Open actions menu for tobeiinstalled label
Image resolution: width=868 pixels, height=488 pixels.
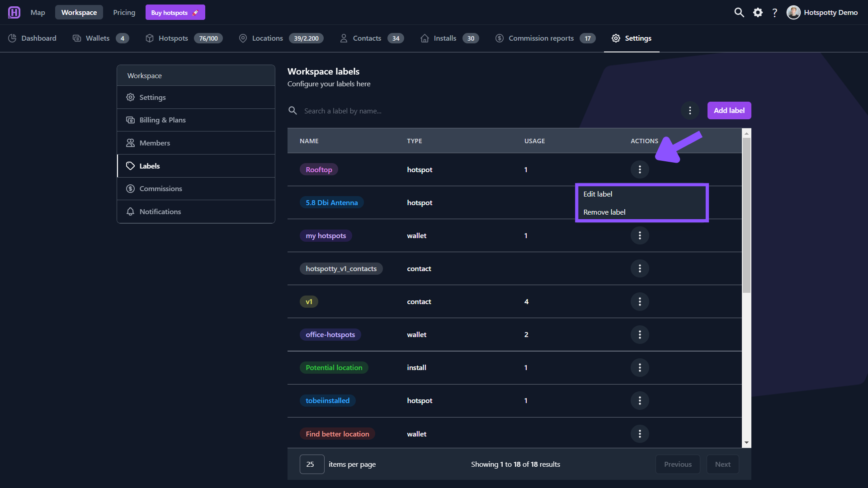coord(640,400)
